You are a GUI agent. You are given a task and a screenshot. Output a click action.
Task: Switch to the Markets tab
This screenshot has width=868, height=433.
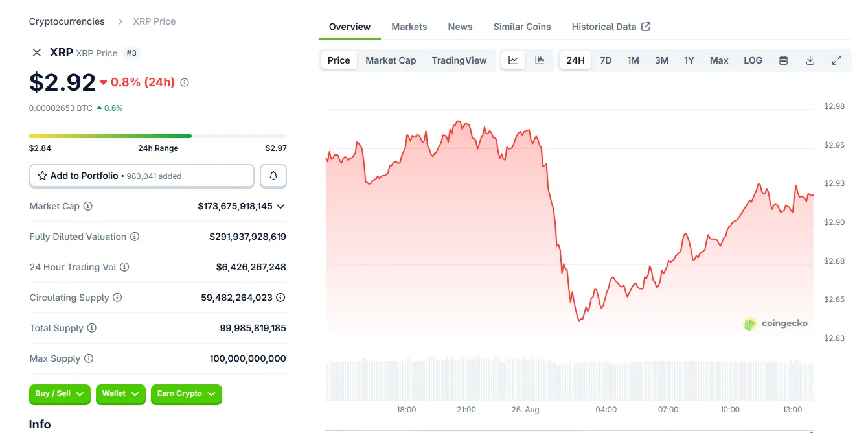(409, 27)
